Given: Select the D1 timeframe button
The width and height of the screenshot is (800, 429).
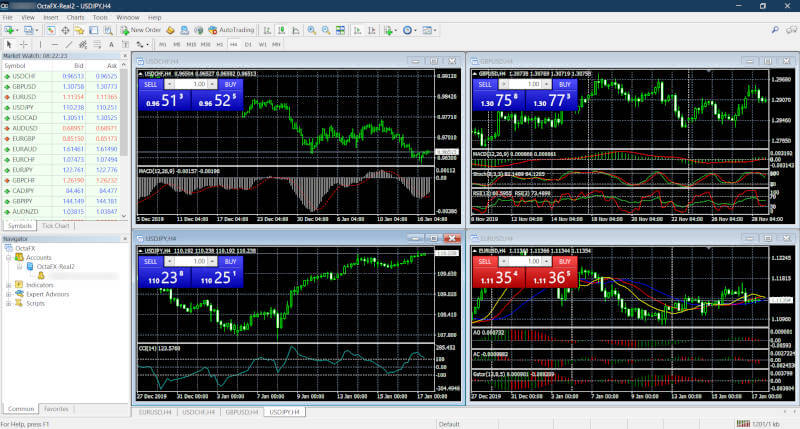Looking at the screenshot, I should point(247,45).
